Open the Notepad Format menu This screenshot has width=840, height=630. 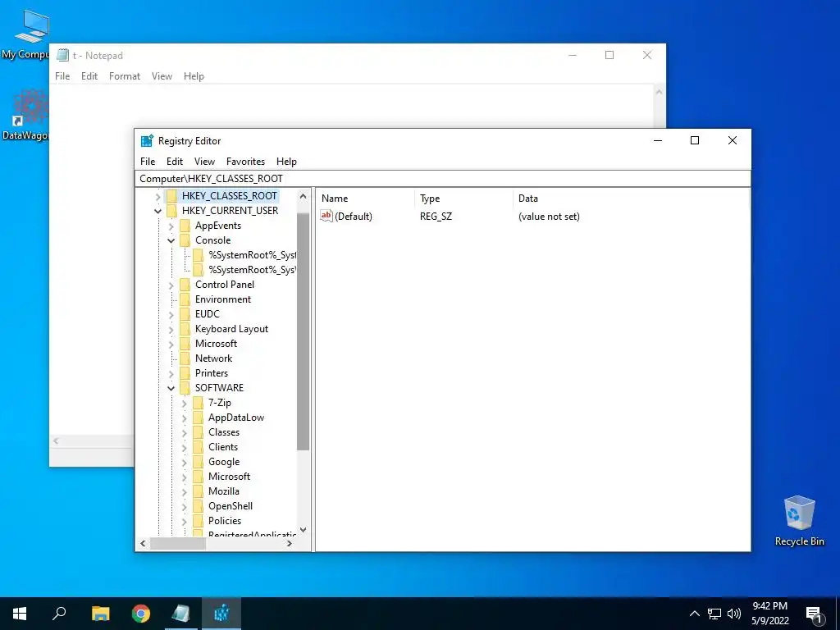(x=125, y=76)
